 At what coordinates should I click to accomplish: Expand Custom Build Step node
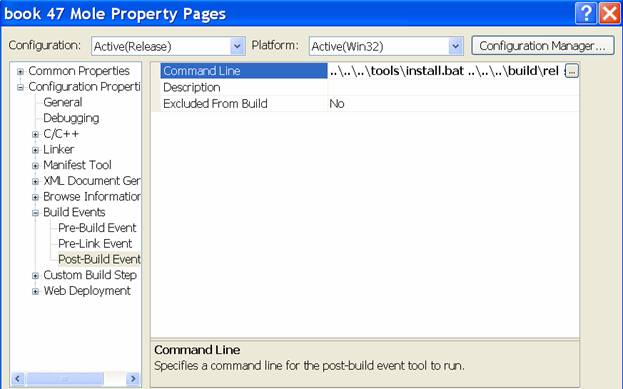[x=35, y=276]
